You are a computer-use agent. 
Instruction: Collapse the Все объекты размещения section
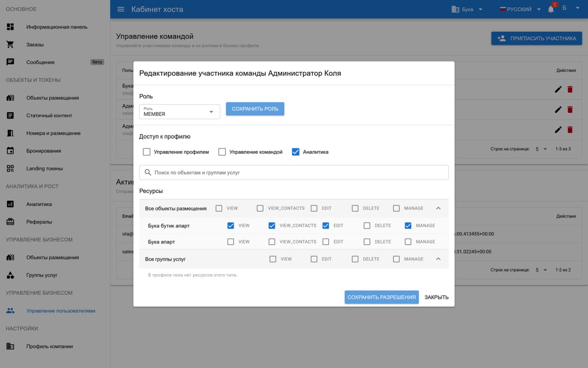438,208
